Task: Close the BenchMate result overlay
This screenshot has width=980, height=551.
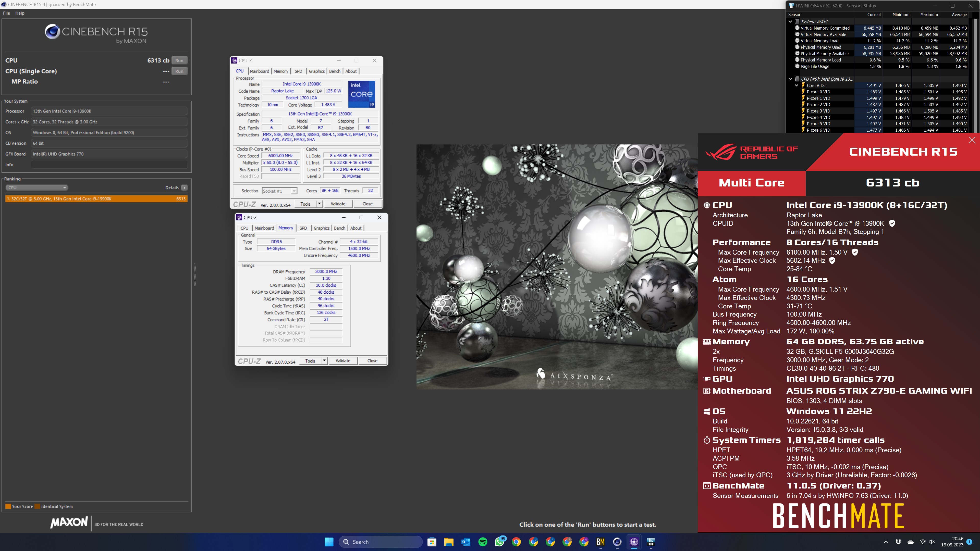Action: (972, 140)
